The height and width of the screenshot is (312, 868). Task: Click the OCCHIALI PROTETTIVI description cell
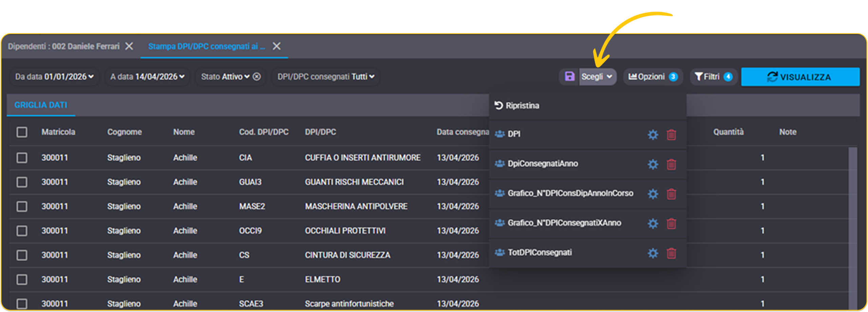pos(345,231)
